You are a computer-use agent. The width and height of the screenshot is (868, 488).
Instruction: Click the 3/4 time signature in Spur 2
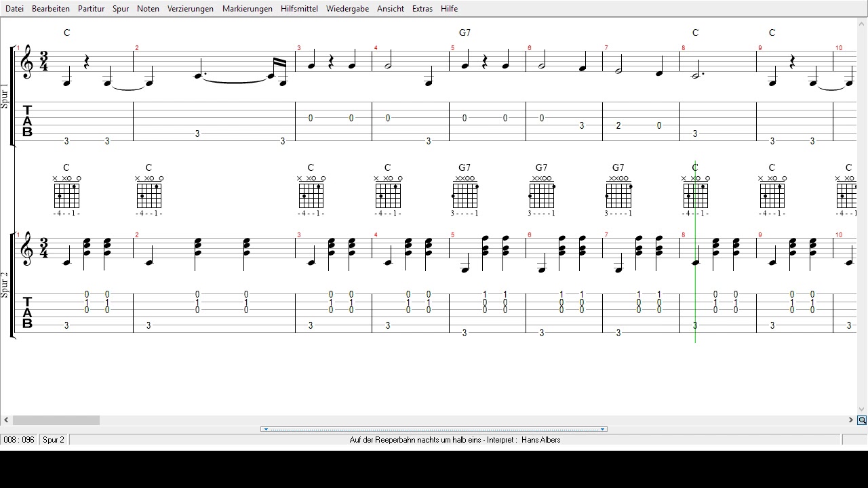tap(45, 247)
